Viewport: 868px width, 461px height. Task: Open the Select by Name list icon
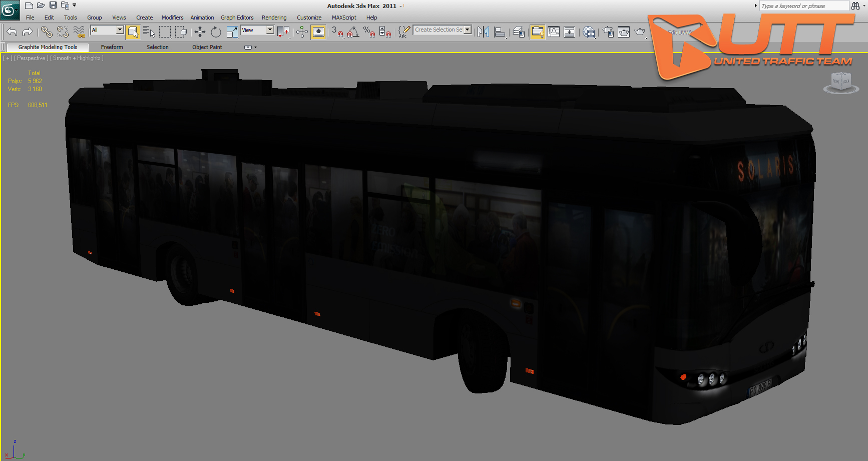[x=149, y=32]
